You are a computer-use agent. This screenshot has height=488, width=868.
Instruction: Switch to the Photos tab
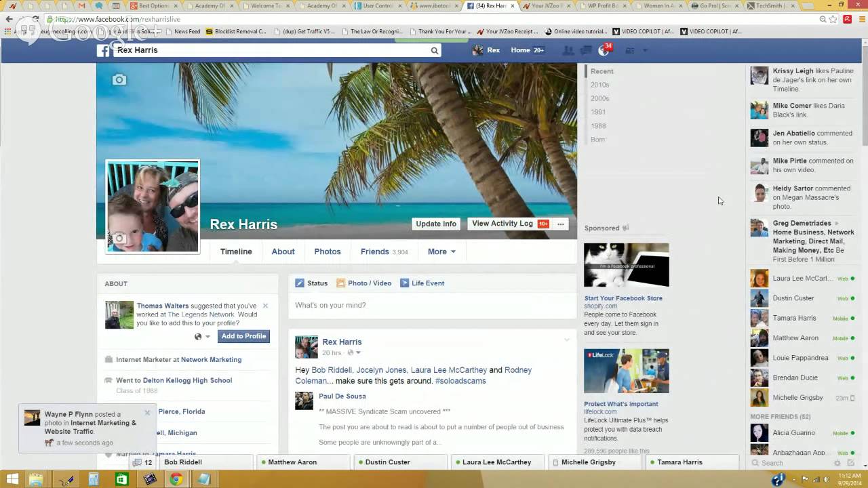click(328, 251)
